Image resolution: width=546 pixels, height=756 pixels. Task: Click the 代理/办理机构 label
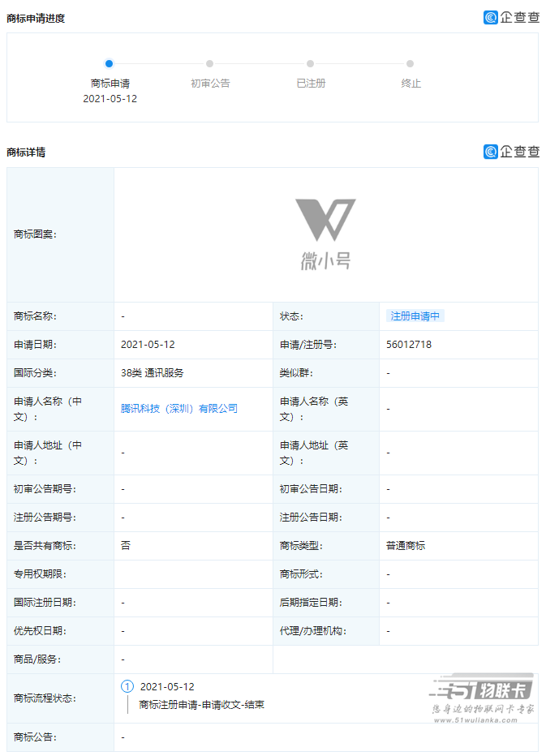click(313, 631)
